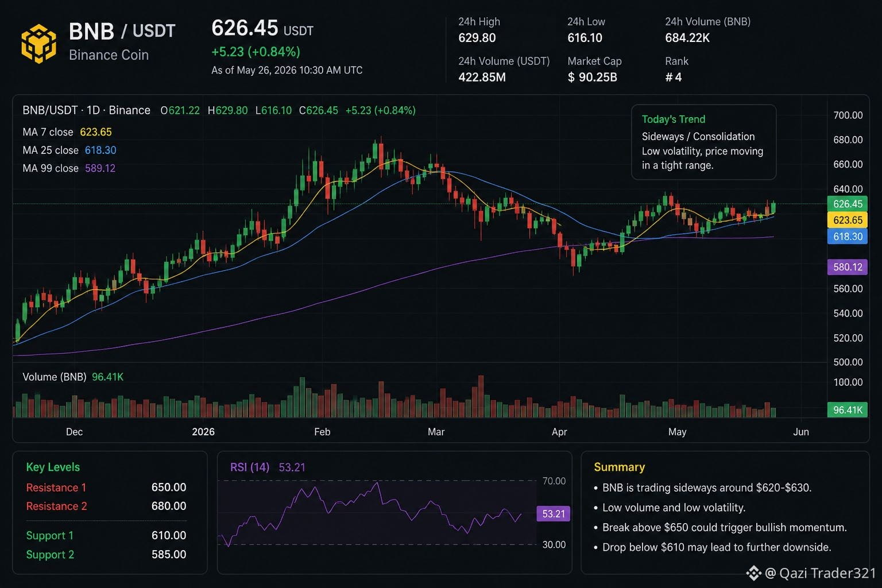
Task: Select the Sideways / Consolidation trend text
Action: click(x=698, y=137)
